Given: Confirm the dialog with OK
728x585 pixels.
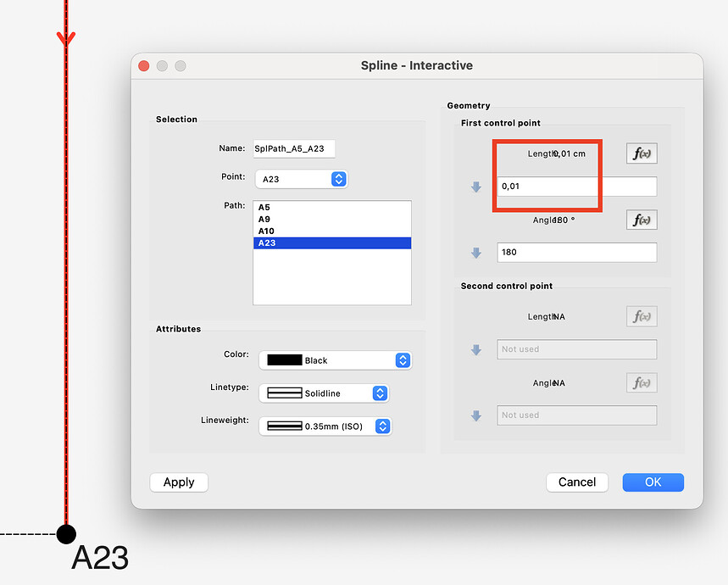Looking at the screenshot, I should tap(653, 482).
